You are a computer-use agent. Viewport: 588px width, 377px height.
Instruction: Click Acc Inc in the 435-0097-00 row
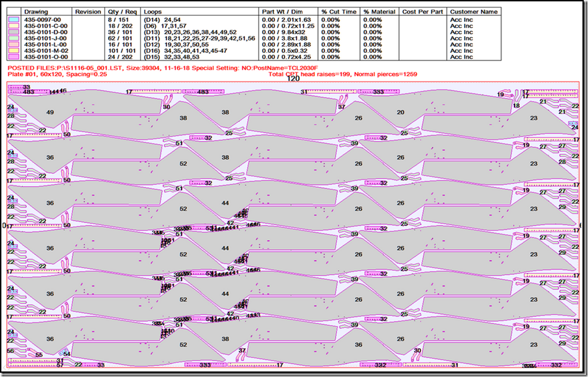pos(461,19)
